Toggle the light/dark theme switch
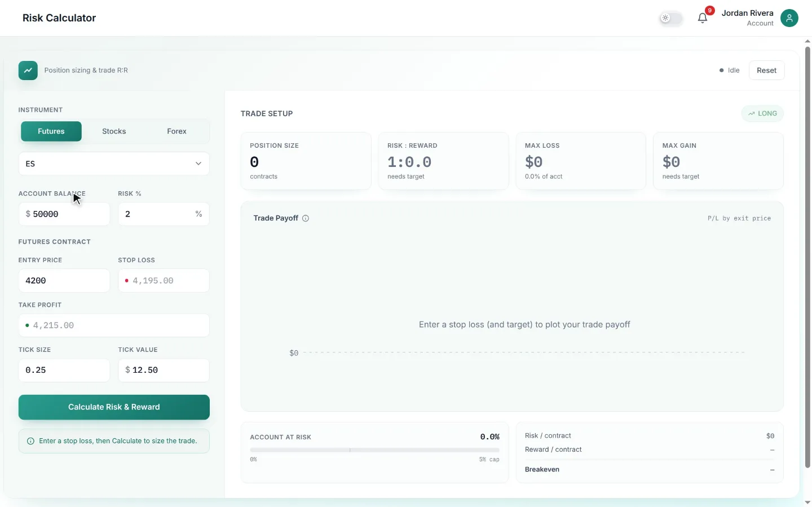 671,18
